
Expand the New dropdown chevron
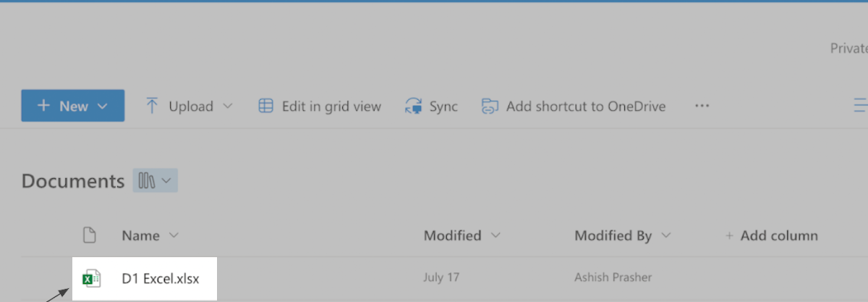coord(102,106)
